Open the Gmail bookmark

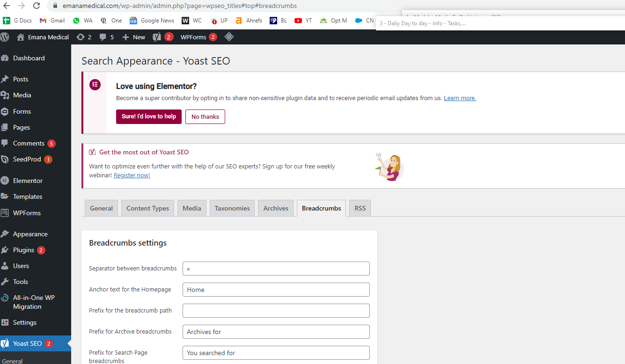point(52,21)
